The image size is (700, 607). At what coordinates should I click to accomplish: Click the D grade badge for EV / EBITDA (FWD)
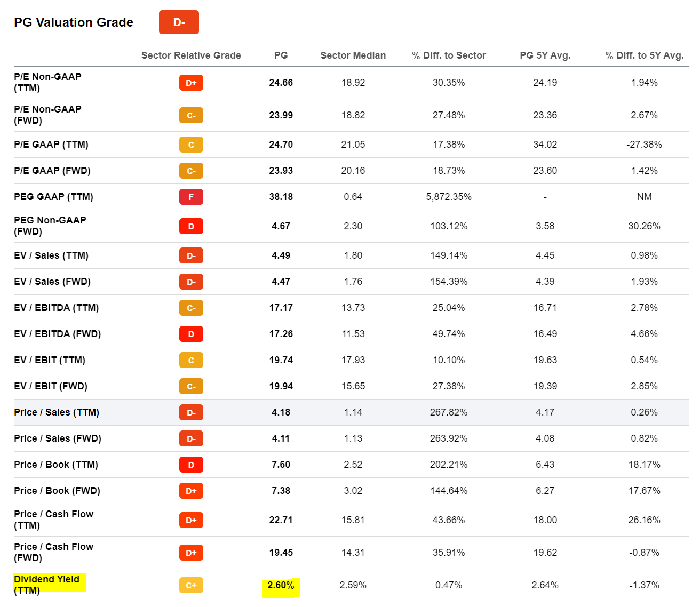(191, 334)
